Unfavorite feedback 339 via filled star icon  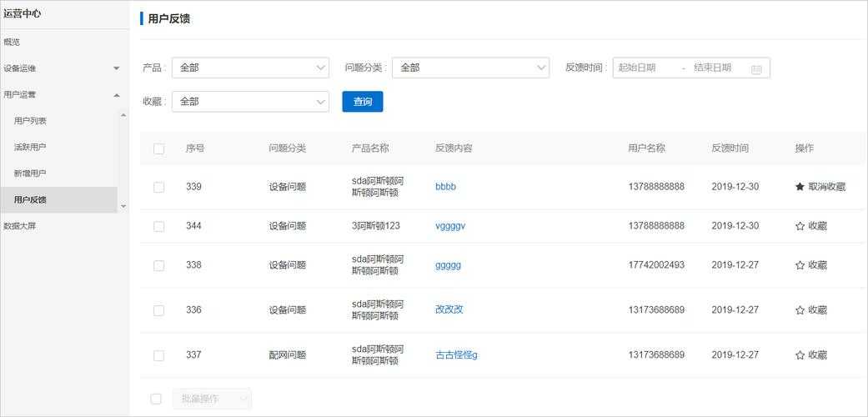[x=800, y=187]
